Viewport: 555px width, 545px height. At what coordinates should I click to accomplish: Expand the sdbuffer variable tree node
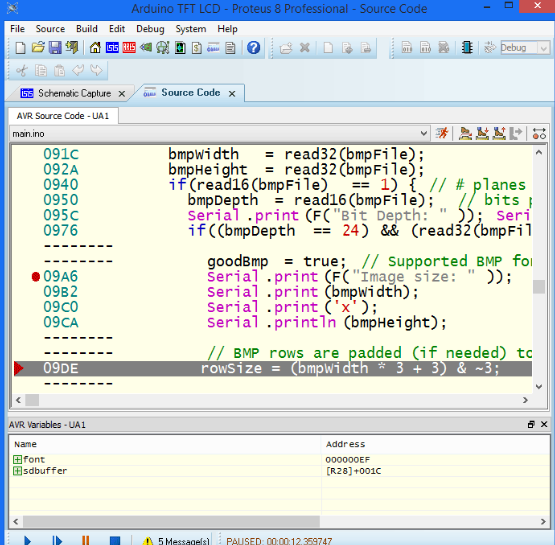tap(17, 471)
